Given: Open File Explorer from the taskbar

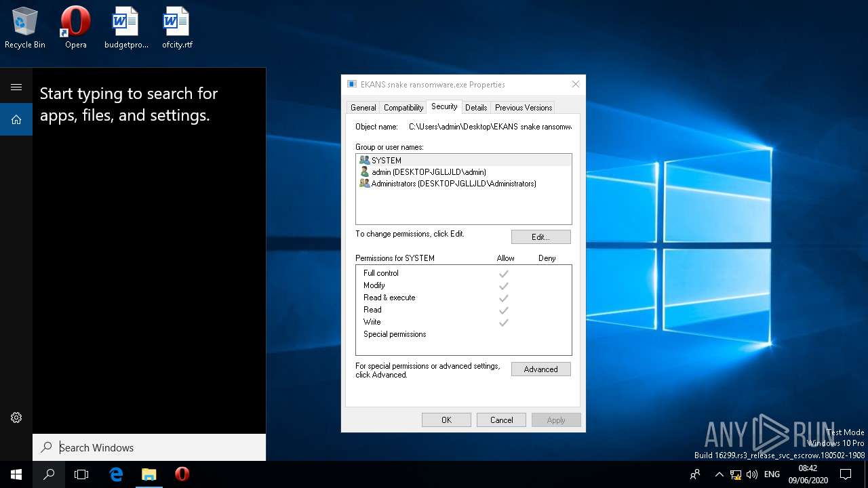Looking at the screenshot, I should click(149, 474).
